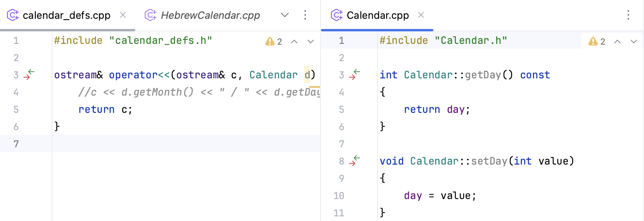Click gutter icon next to setDay definition
This screenshot has width=644, height=221.
point(354,161)
